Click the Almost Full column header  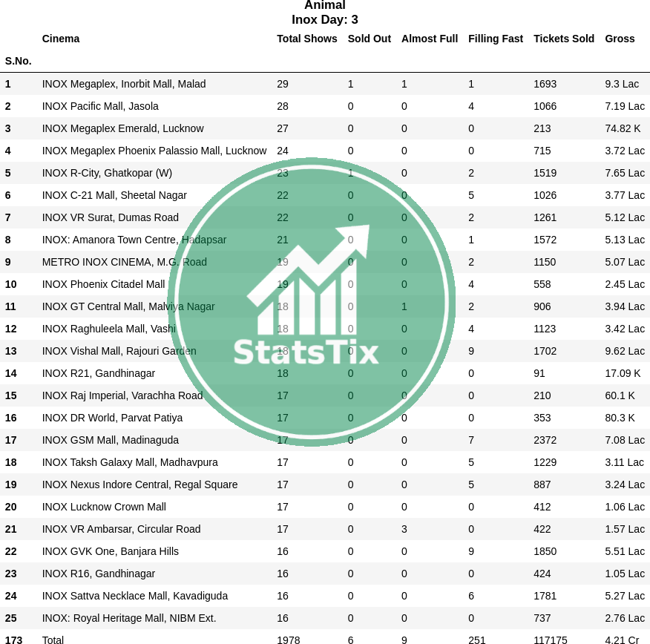(x=430, y=39)
